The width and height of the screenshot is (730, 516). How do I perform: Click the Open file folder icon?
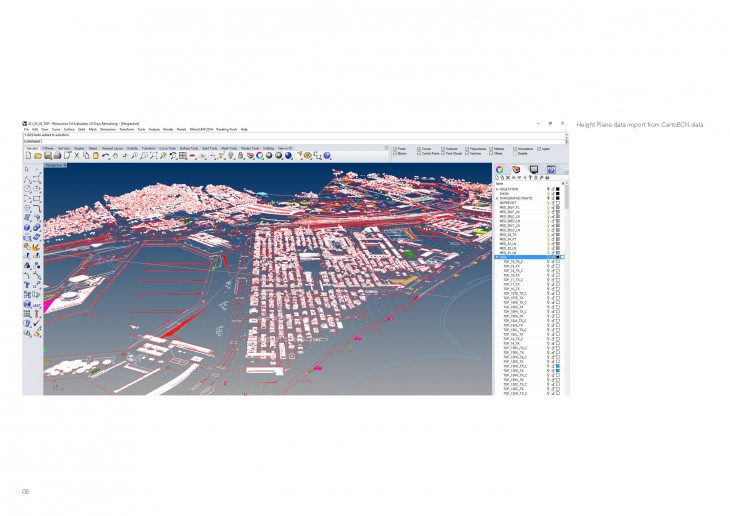coord(37,156)
